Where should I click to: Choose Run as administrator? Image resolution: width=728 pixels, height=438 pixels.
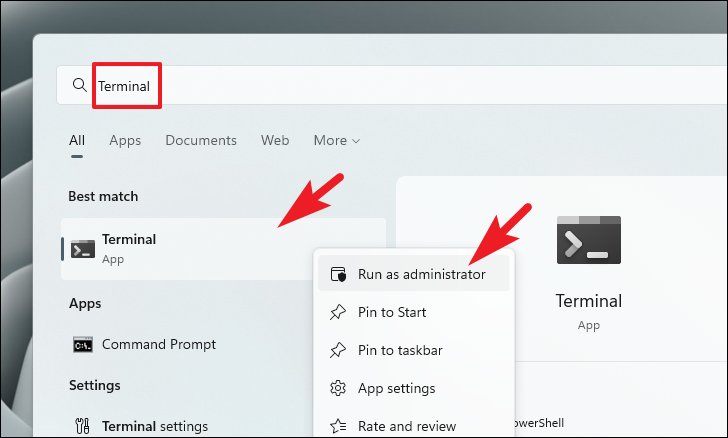(x=414, y=274)
